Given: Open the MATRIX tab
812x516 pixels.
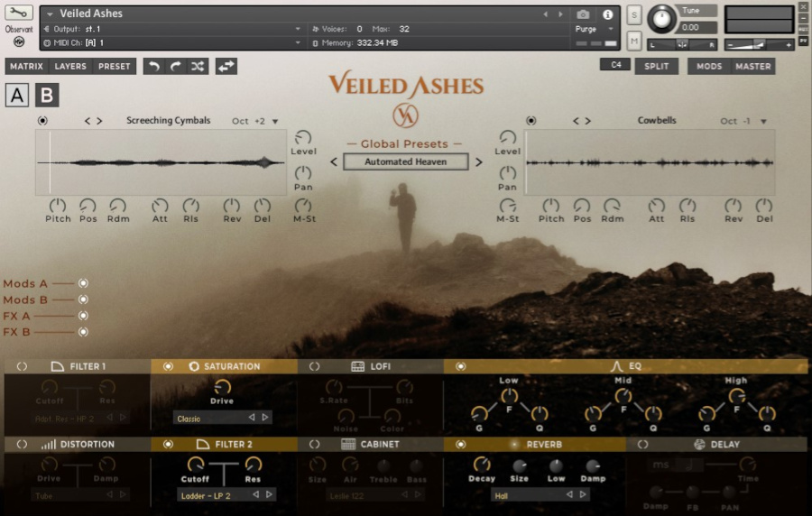Looking at the screenshot, I should (x=26, y=66).
